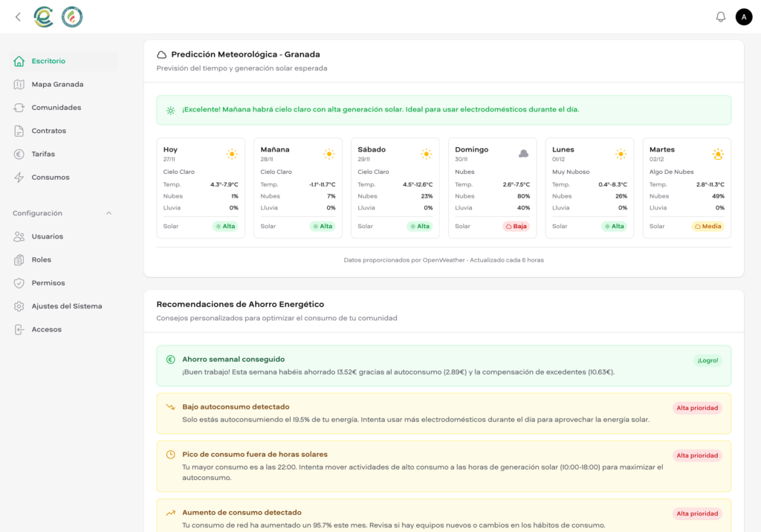Click the Baja solar badge on Domingo
The width and height of the screenshot is (761, 532).
(x=516, y=226)
